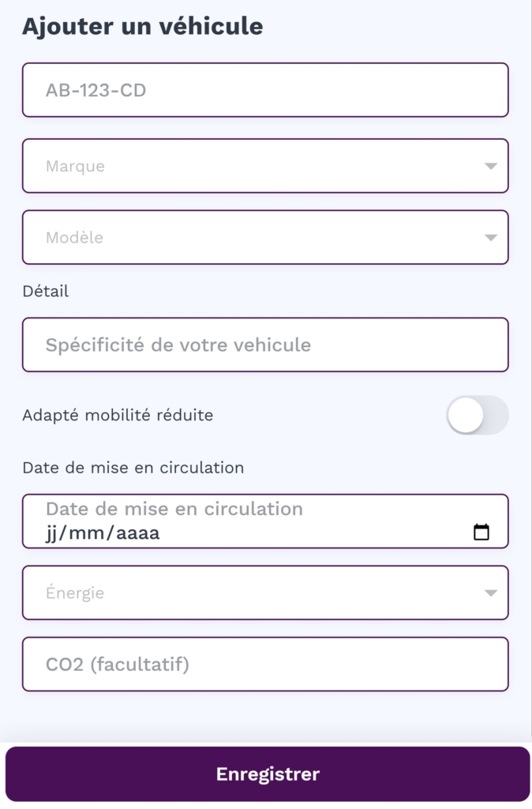Click the Énergie dropdown arrow

click(x=490, y=593)
